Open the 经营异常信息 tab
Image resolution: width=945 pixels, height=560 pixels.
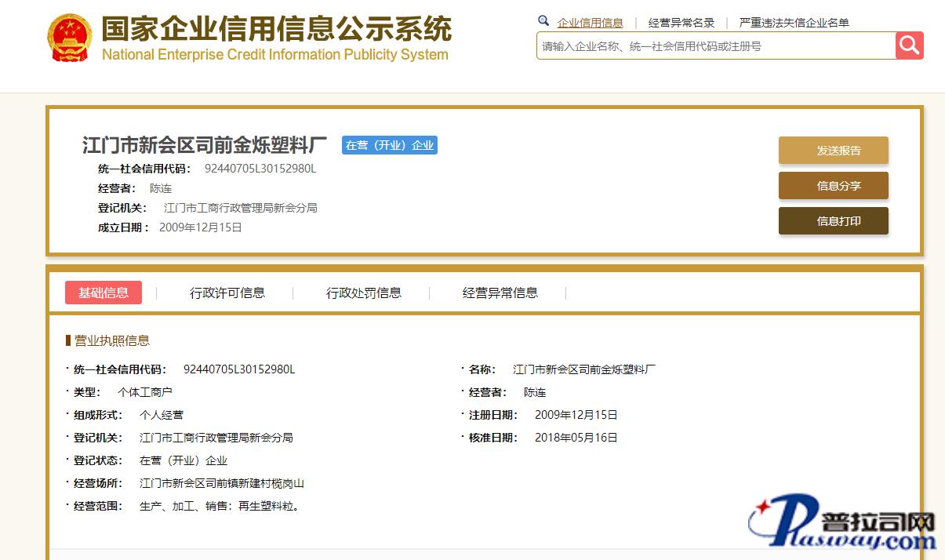click(500, 293)
